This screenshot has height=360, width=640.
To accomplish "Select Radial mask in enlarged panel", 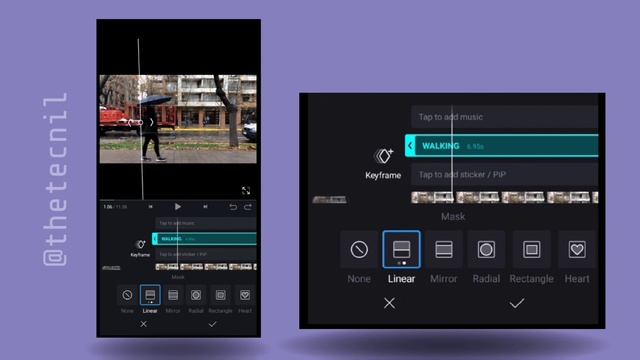I will point(486,249).
